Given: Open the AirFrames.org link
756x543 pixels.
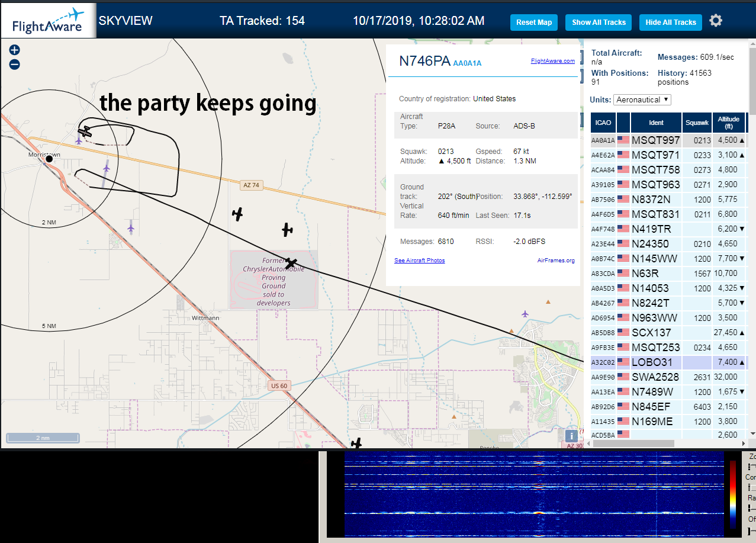Looking at the screenshot, I should click(x=556, y=261).
